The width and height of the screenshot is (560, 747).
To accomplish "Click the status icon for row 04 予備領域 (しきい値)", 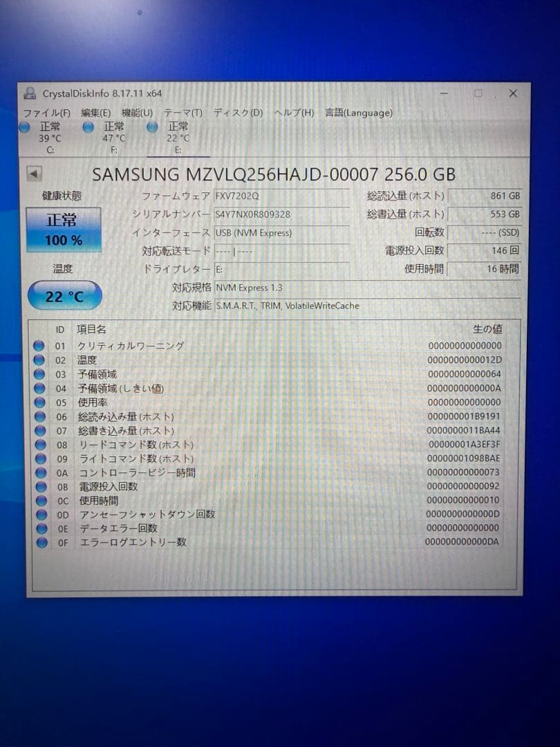I will point(39,389).
